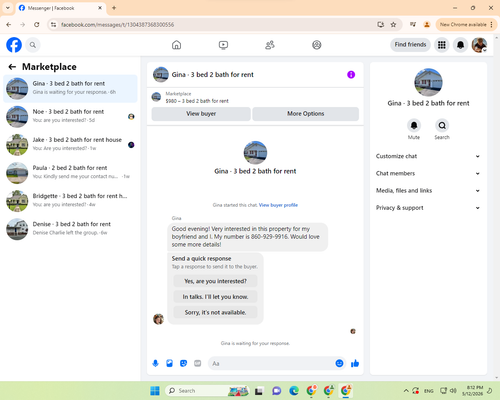Open the Facebook logo home link
Image resolution: width=500 pixels, height=400 pixels.
coord(14,45)
